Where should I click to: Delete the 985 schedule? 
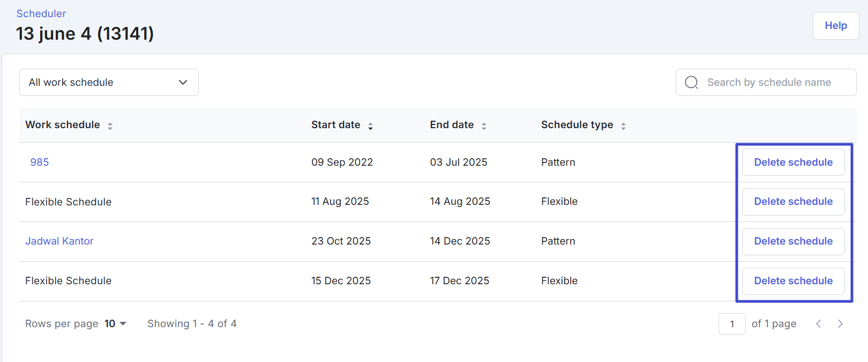pyautogui.click(x=793, y=162)
